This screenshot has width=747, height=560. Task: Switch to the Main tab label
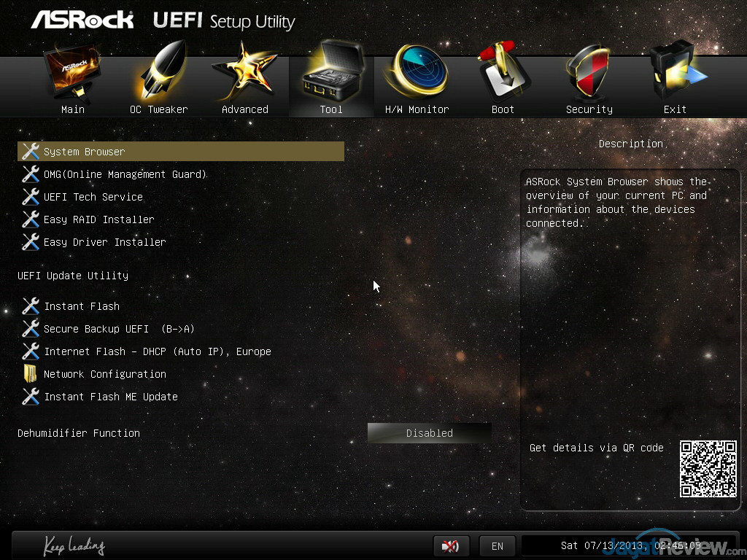pos(73,109)
